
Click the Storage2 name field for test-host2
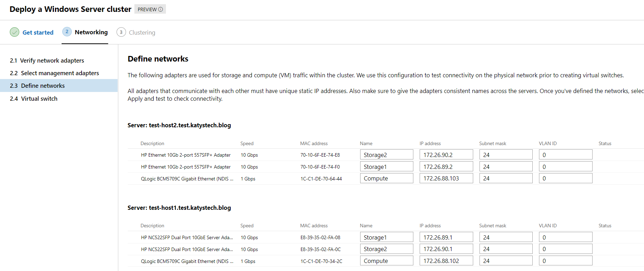pos(386,155)
